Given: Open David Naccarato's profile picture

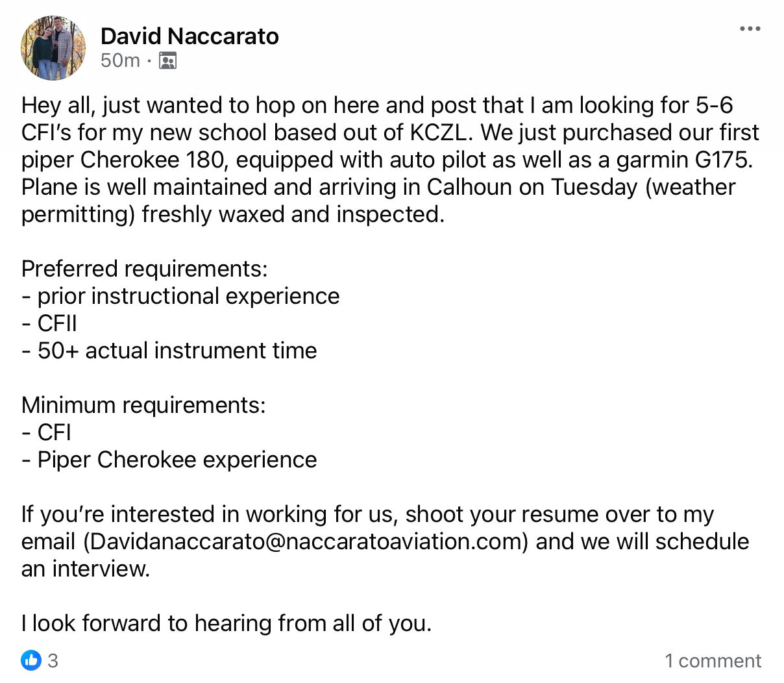Looking at the screenshot, I should coord(53,48).
